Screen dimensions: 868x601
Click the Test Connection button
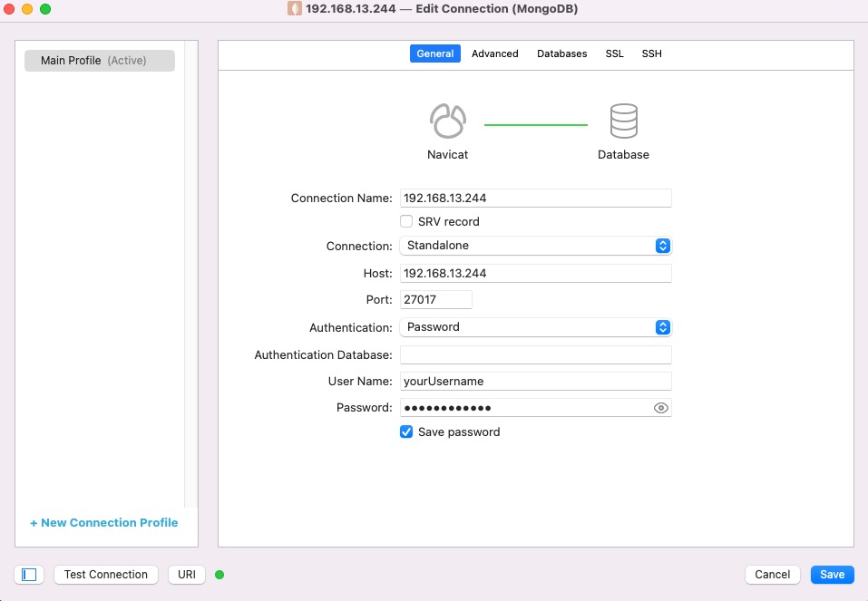pos(106,575)
